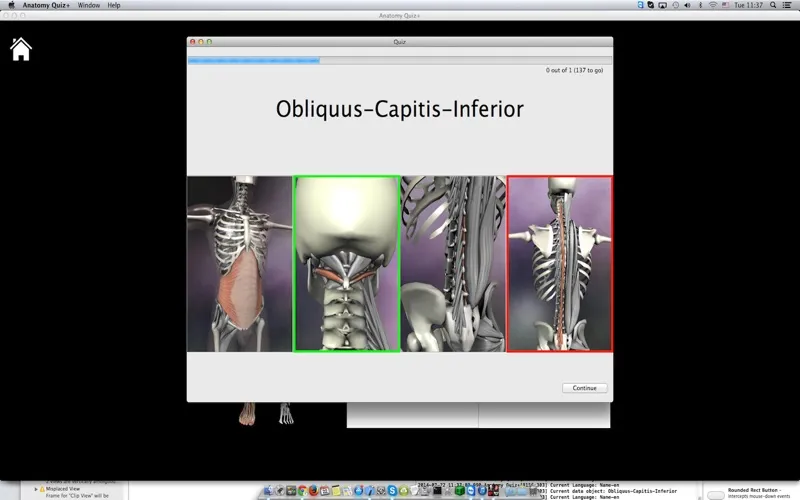This screenshot has height=500, width=800.
Task: Open Launchpad rocket icon in dock
Action: pos(280,491)
